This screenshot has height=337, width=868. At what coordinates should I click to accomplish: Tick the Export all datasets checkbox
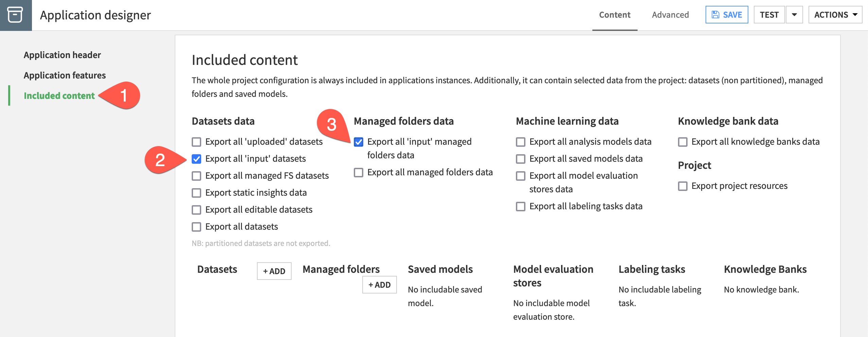(196, 227)
